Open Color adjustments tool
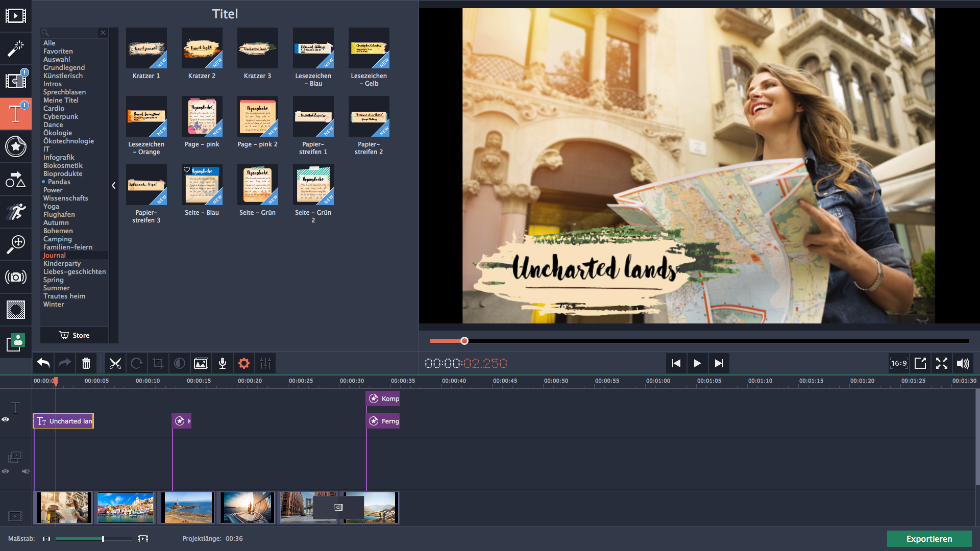Viewport: 980px width, 551px height. [180, 363]
